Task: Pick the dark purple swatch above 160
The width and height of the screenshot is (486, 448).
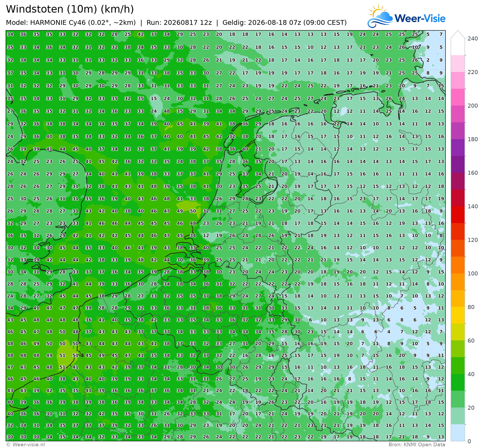Action: click(x=458, y=164)
